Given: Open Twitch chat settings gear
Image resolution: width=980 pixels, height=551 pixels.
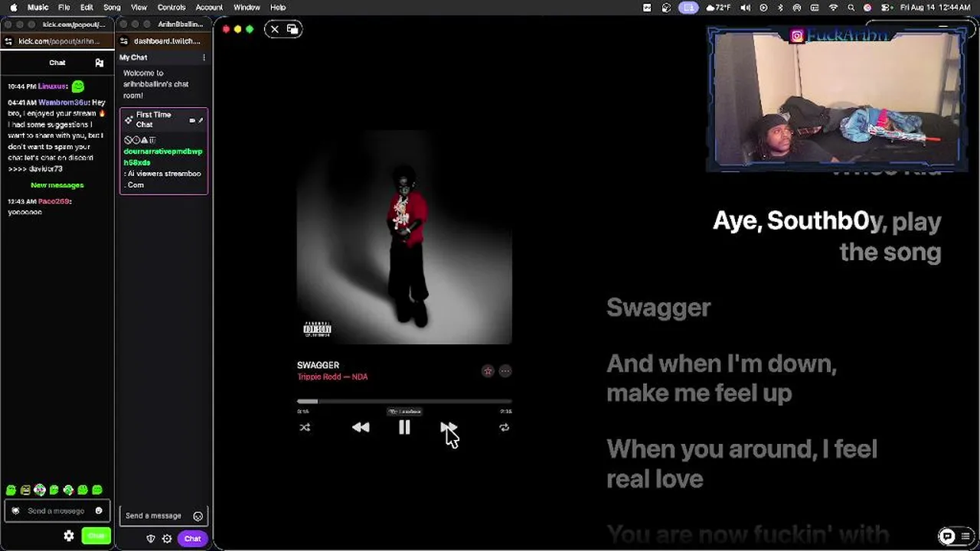Looking at the screenshot, I should click(x=167, y=539).
